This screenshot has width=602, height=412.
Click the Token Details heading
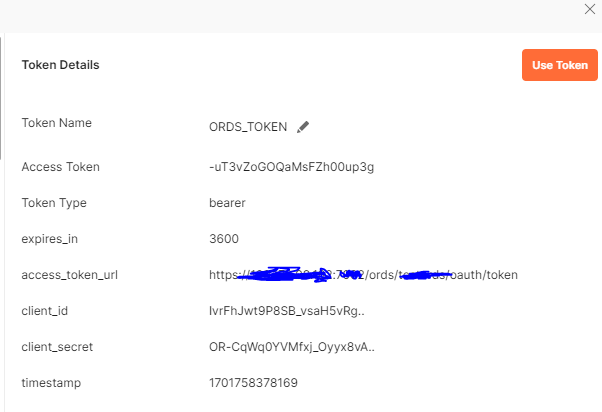coord(60,65)
